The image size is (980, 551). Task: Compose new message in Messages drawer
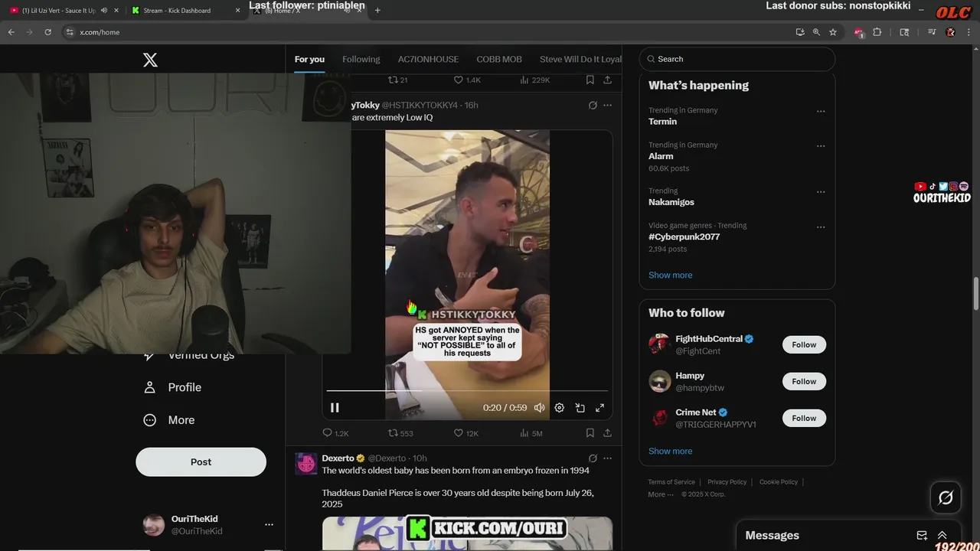click(x=923, y=536)
